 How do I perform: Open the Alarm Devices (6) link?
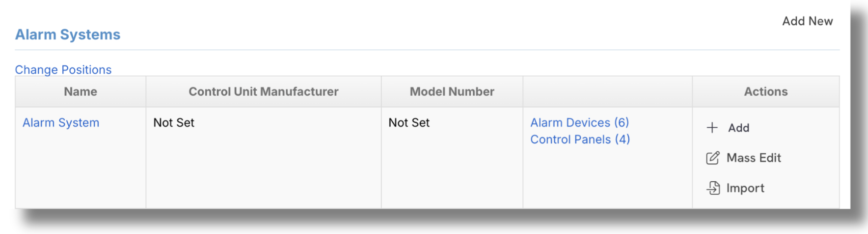coord(579,122)
